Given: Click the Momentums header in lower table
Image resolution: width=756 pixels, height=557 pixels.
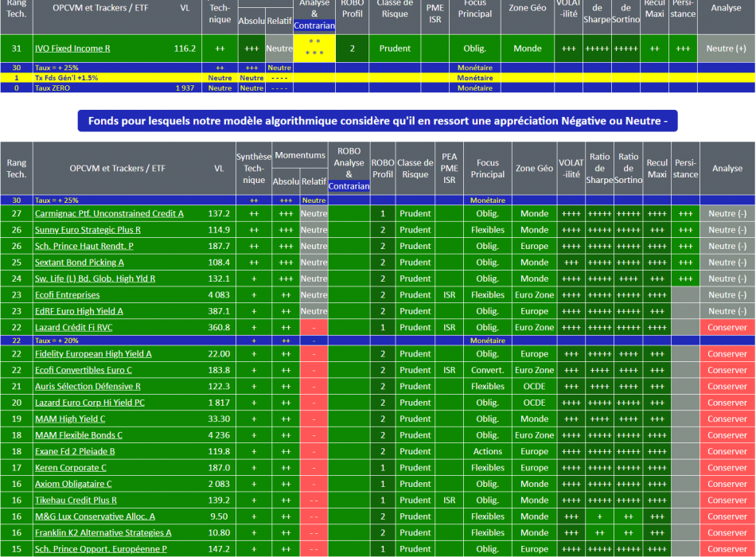Looking at the screenshot, I should click(300, 155).
